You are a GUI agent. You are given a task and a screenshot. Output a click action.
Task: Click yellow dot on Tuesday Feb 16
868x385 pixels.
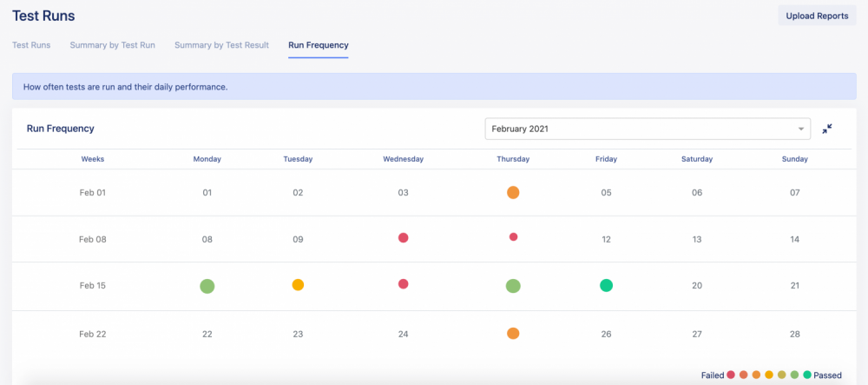298,285
